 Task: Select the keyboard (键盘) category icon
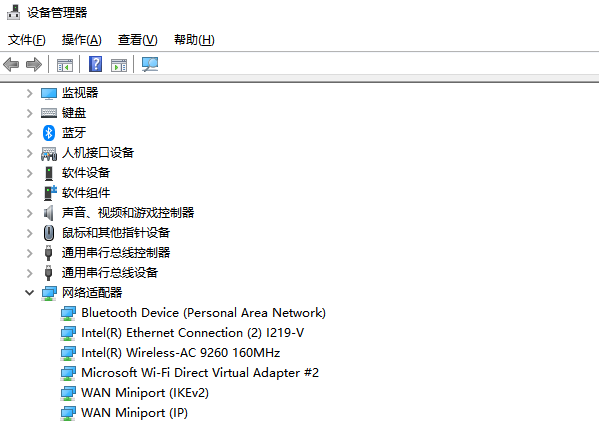coord(49,113)
